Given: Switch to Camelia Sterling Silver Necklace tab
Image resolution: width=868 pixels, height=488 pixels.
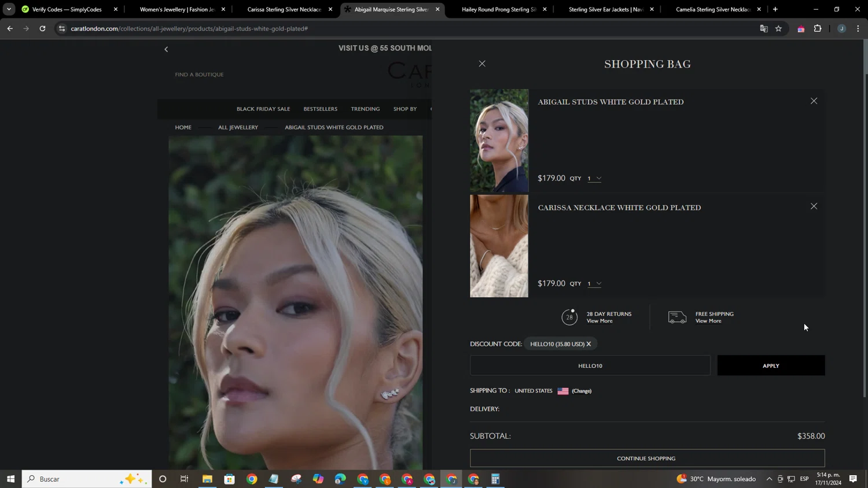Looking at the screenshot, I should tap(713, 9).
